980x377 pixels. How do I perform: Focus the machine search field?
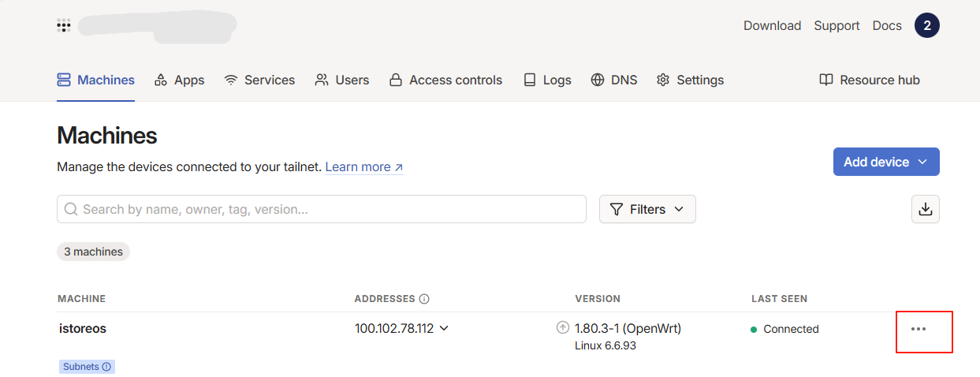[x=322, y=209]
